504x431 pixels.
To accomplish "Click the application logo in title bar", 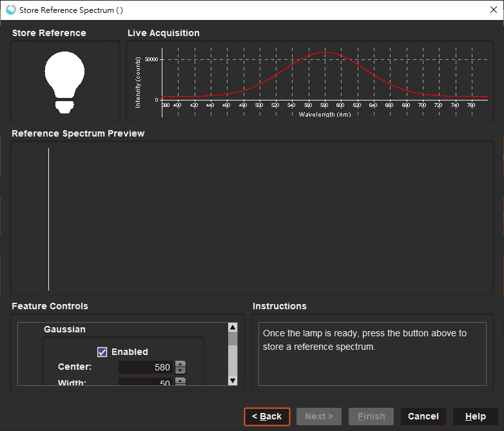I will [10, 10].
